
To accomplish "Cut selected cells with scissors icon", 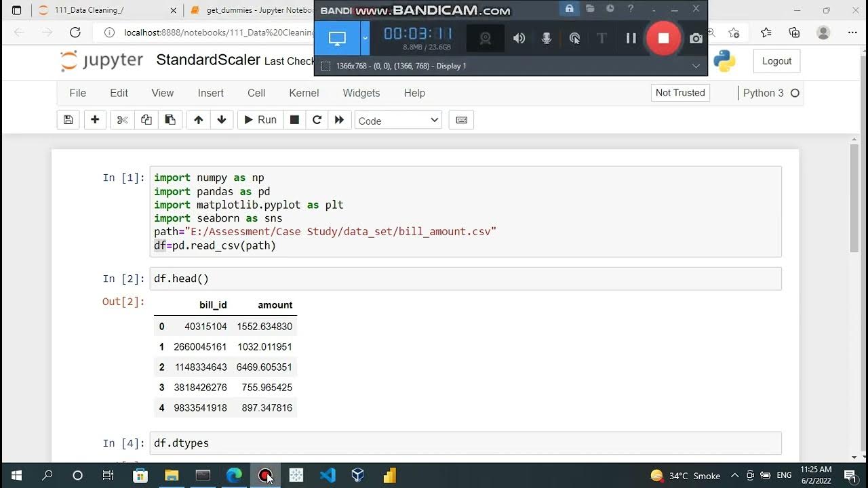I will (x=122, y=120).
